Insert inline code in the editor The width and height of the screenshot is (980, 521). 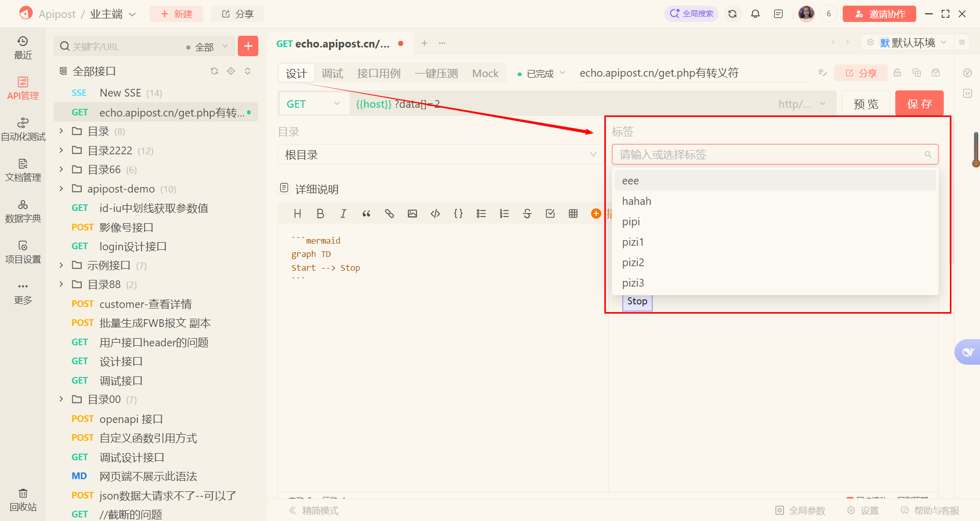pos(435,214)
